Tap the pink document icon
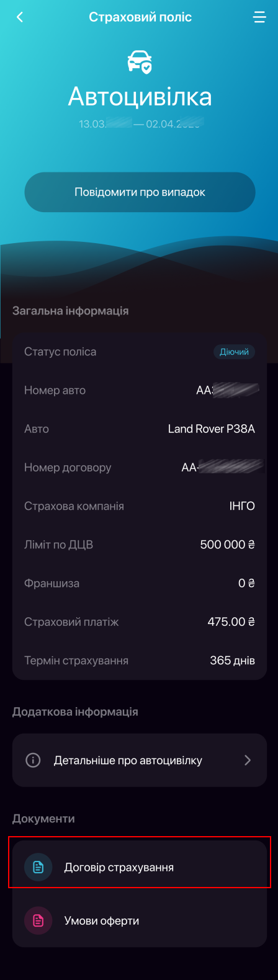 (38, 920)
